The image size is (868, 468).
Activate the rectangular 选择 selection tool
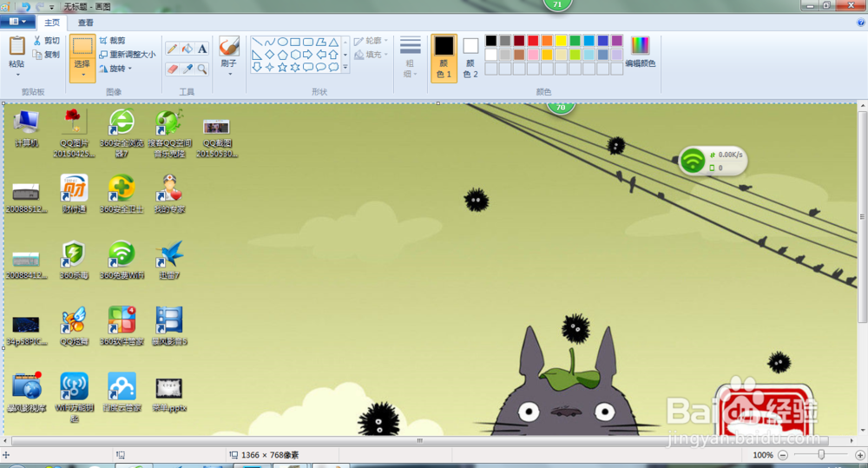click(82, 47)
